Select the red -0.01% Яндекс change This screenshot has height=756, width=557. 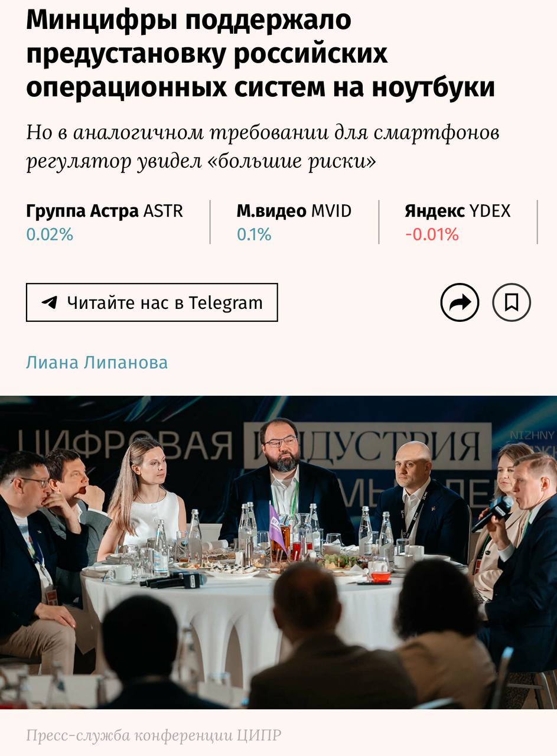pyautogui.click(x=432, y=234)
